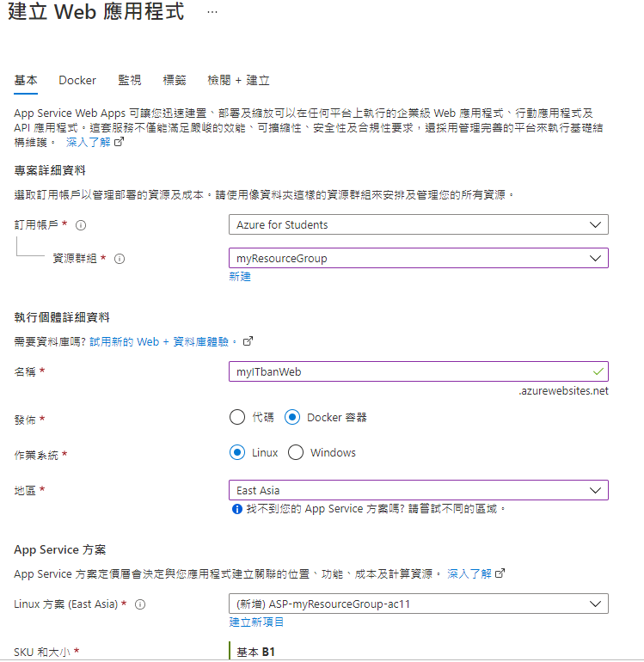The height and width of the screenshot is (662, 644).
Task: Open the ASP-myResourceGroup-ac11 plan dropdown
Action: [419, 604]
